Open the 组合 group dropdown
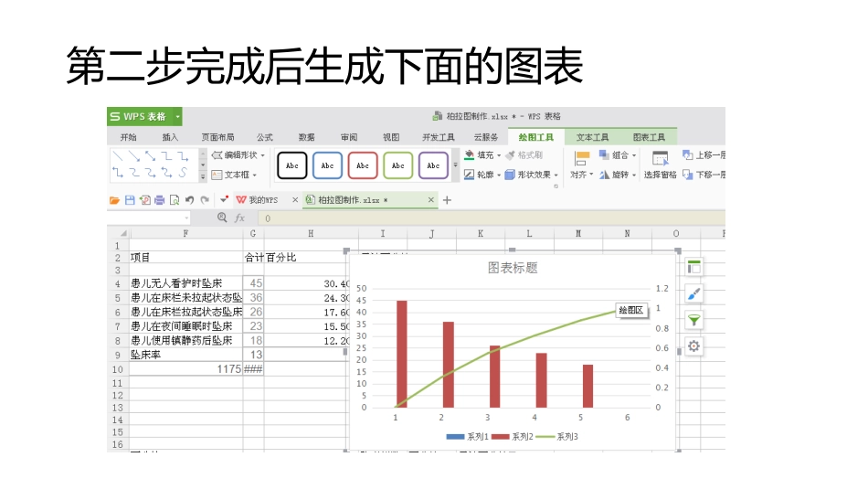 coord(618,155)
